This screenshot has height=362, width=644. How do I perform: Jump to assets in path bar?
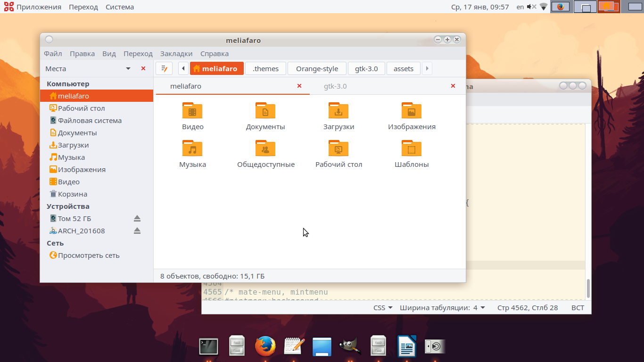[x=404, y=68]
